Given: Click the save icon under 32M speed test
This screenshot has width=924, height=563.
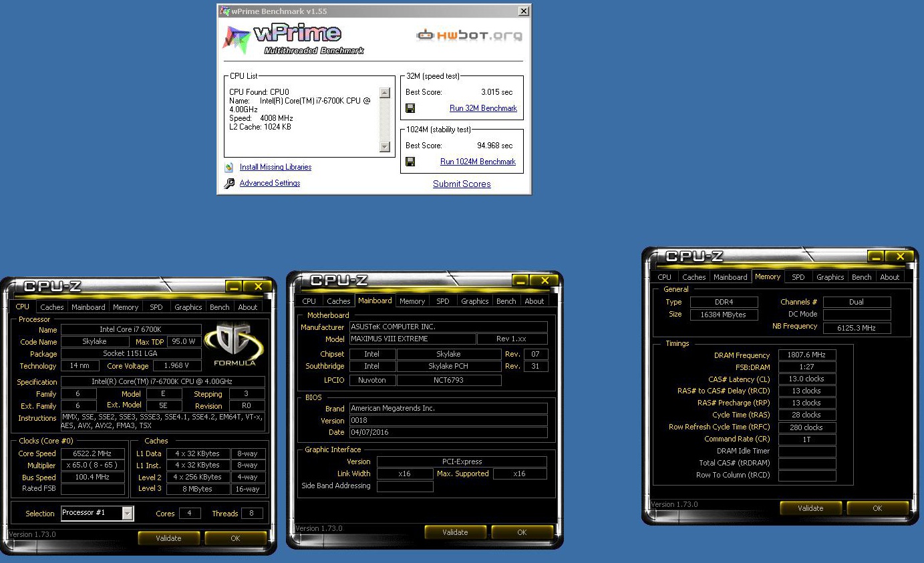Looking at the screenshot, I should coord(410,108).
